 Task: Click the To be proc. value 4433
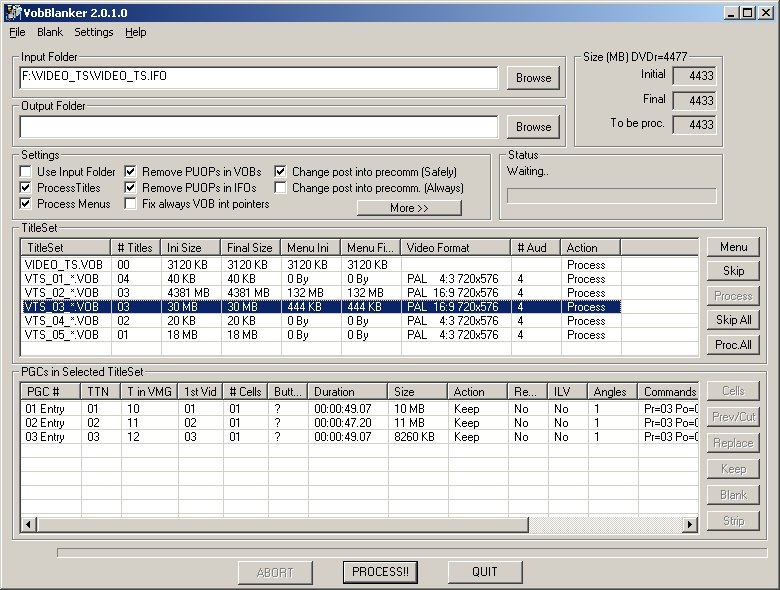(x=694, y=124)
